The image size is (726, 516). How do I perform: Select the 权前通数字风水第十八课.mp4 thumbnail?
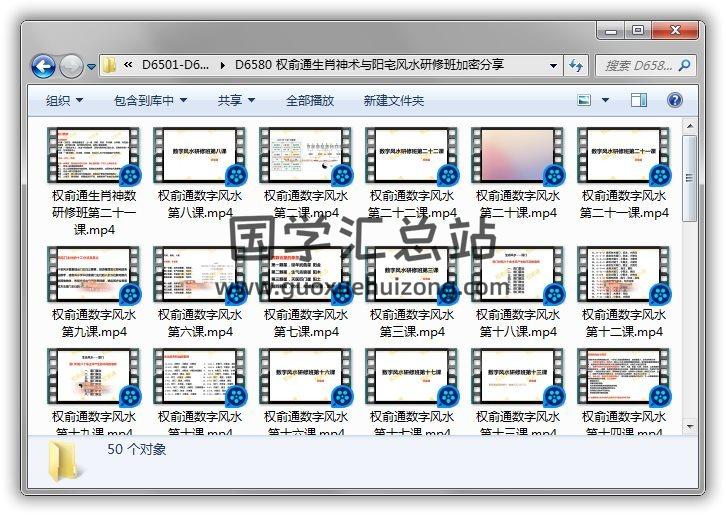[518, 275]
